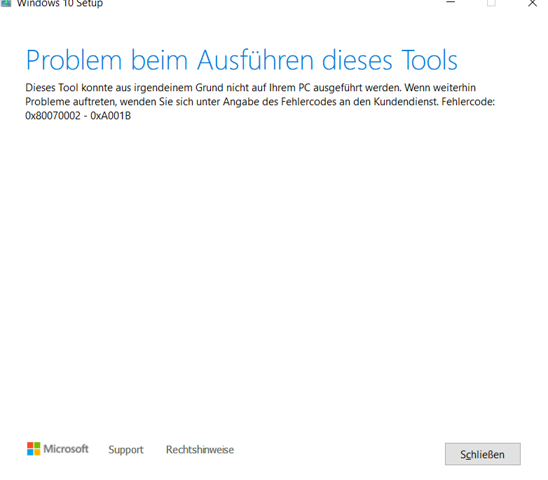Viewport: 548px width, 480px height.
Task: Click the "Windows 10 Setup" title text
Action: click(60, 4)
